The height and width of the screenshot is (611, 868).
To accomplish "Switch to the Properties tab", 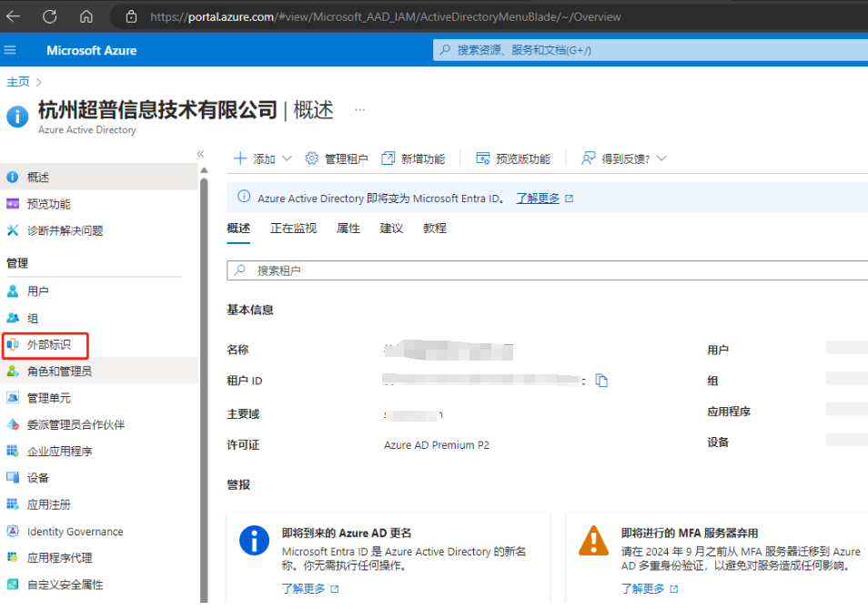I will [x=348, y=229].
